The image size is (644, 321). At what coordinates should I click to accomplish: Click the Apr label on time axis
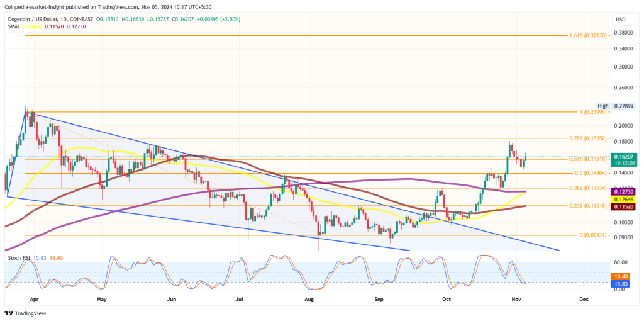[33, 299]
